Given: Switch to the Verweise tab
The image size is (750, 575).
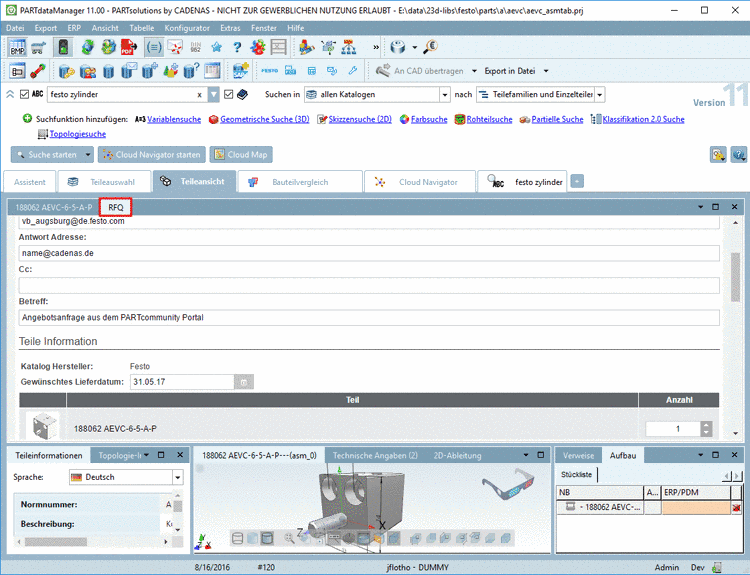Looking at the screenshot, I should click(578, 455).
